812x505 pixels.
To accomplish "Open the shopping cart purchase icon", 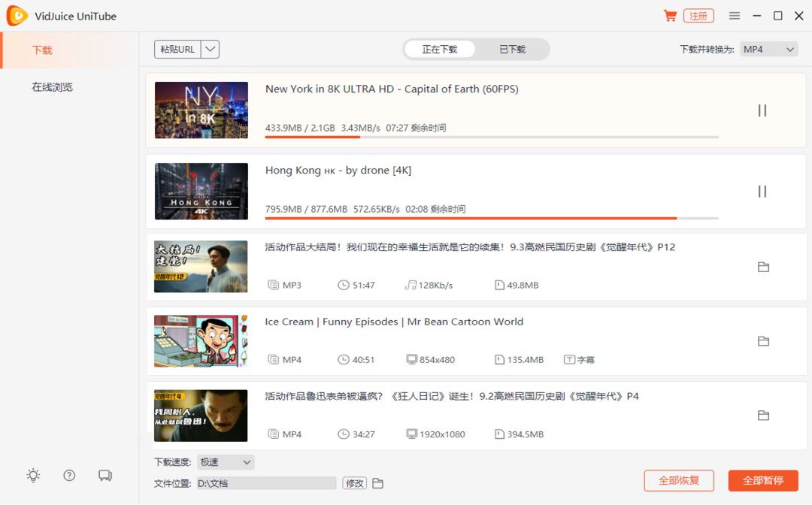I will [670, 16].
